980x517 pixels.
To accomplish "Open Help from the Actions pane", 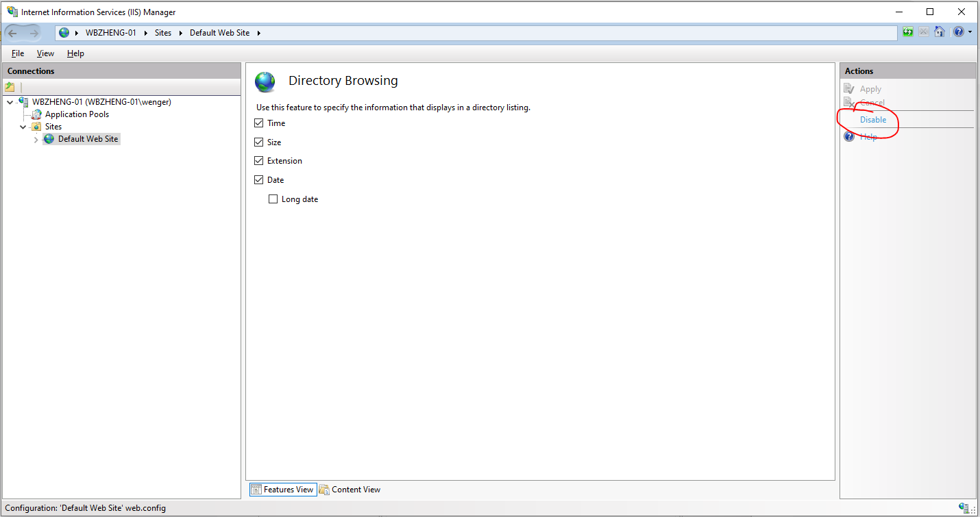I will (x=868, y=136).
